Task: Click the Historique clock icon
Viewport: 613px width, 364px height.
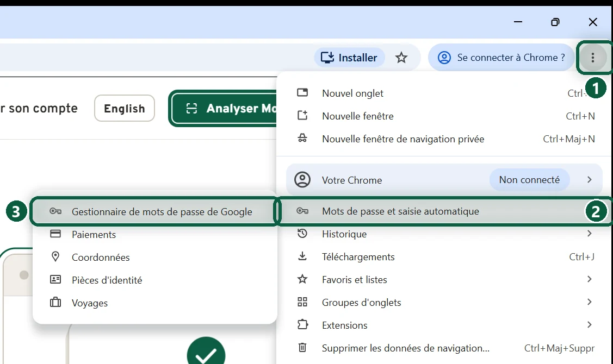Action: [302, 234]
